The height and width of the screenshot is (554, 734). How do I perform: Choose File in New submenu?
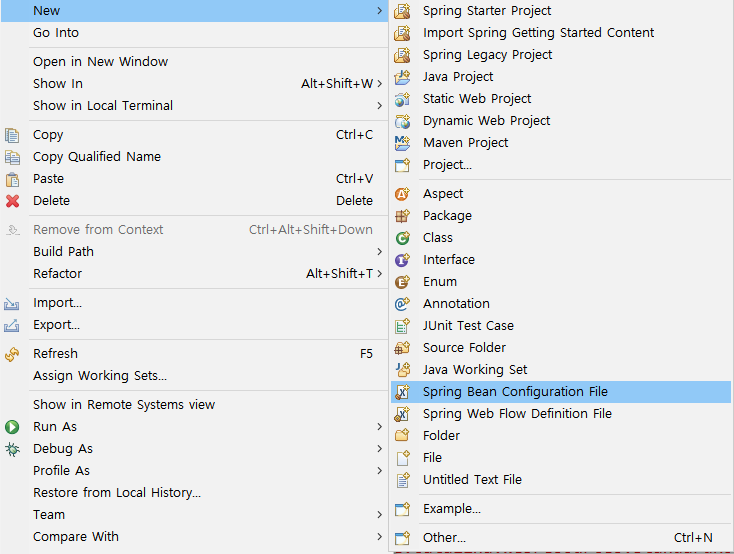click(561, 458)
